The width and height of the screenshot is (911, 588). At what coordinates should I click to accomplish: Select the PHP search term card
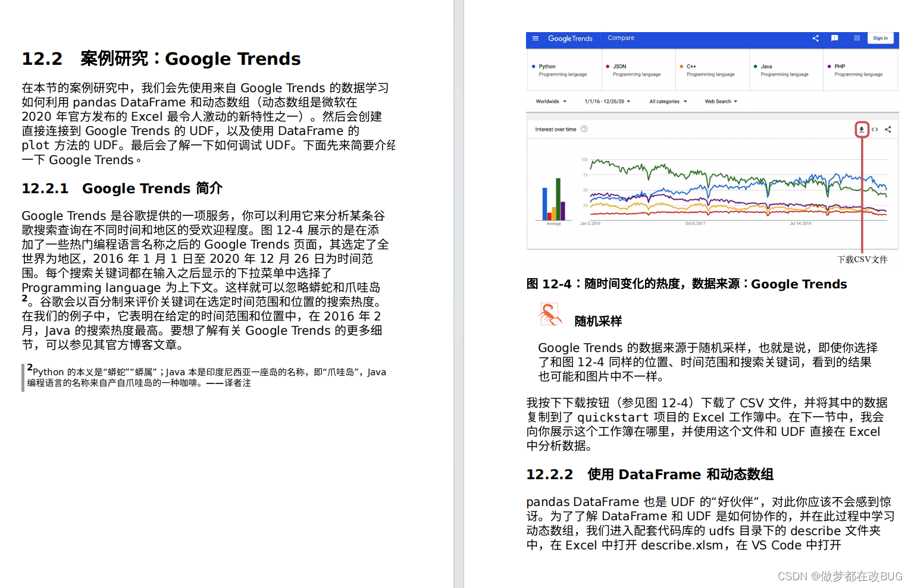pyautogui.click(x=860, y=70)
